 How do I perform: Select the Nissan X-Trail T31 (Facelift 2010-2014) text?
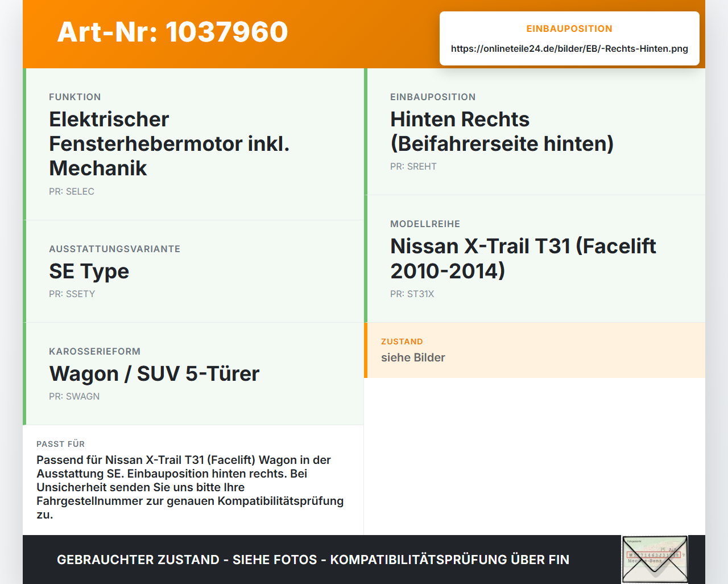click(x=523, y=258)
